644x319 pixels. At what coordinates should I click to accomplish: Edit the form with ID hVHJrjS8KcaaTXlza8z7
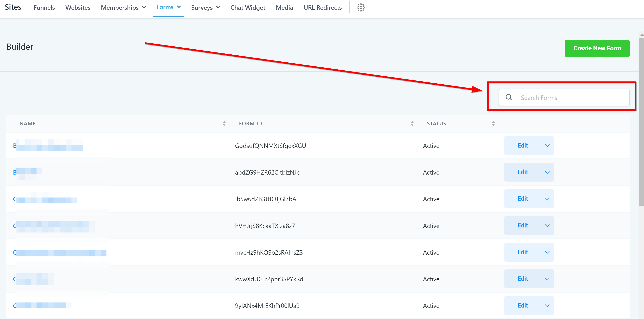[x=522, y=225]
